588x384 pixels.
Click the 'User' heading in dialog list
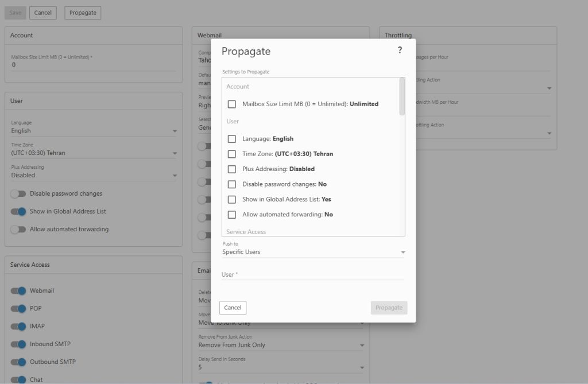tap(233, 121)
